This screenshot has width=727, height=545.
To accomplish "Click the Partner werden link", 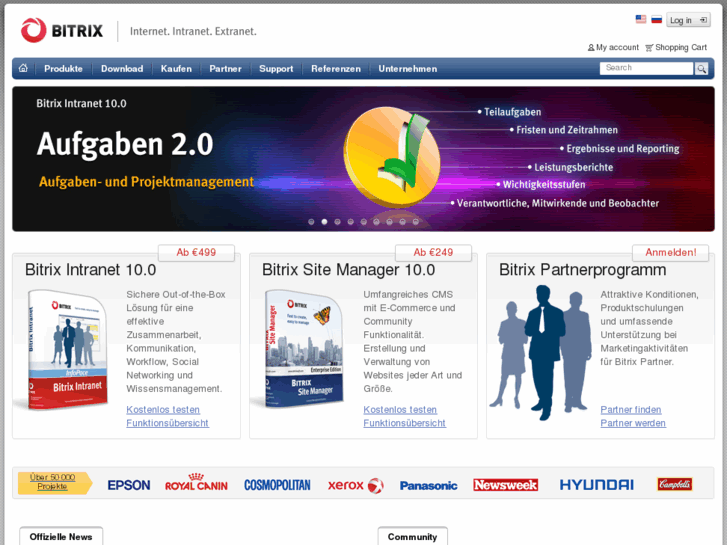I will pyautogui.click(x=633, y=423).
